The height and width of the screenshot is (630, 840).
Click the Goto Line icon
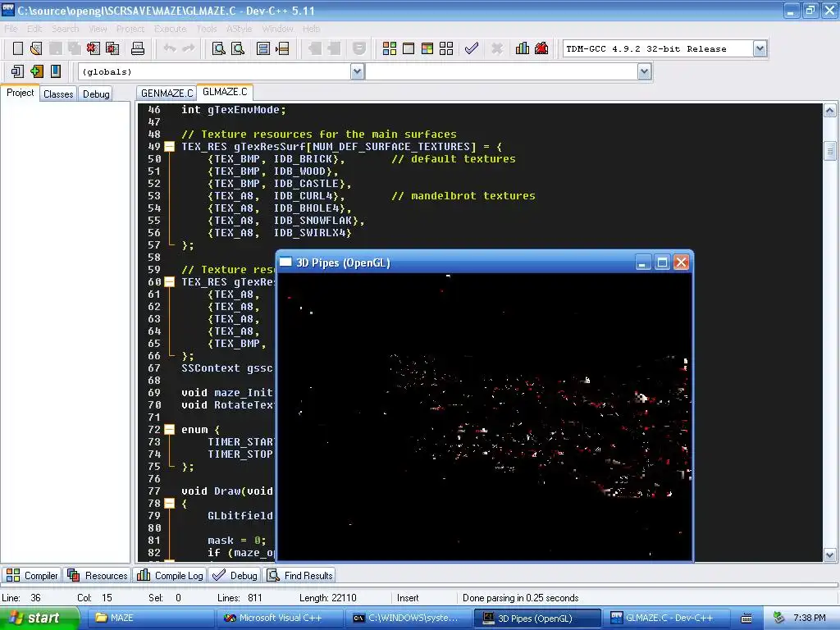point(282,48)
